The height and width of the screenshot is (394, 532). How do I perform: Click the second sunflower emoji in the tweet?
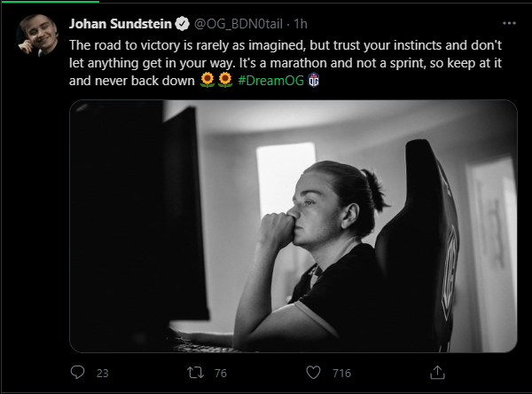tap(224, 79)
